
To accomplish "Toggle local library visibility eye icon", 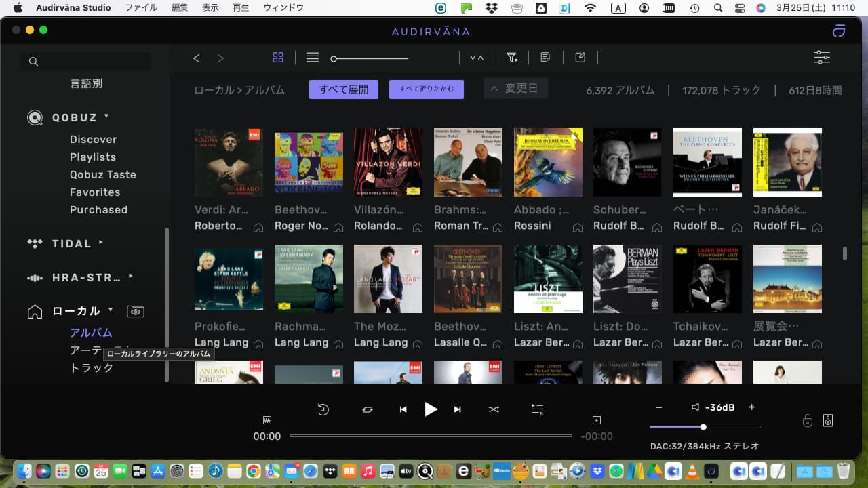I will click(136, 312).
